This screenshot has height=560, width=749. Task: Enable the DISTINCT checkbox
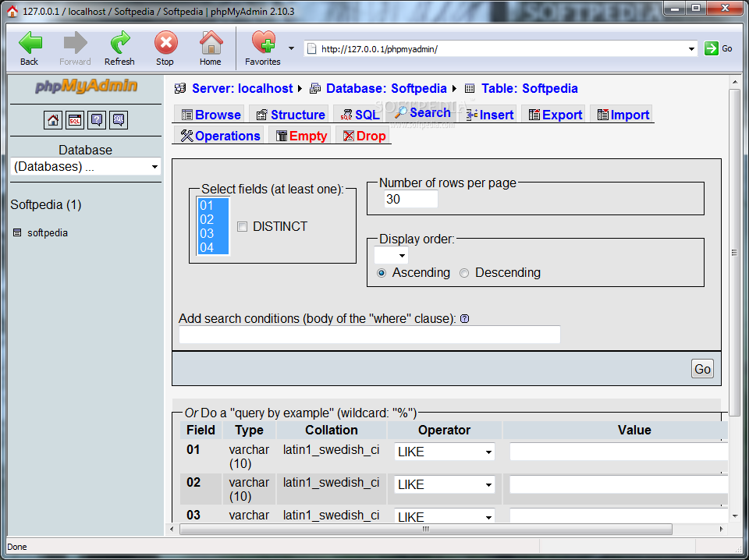point(242,227)
